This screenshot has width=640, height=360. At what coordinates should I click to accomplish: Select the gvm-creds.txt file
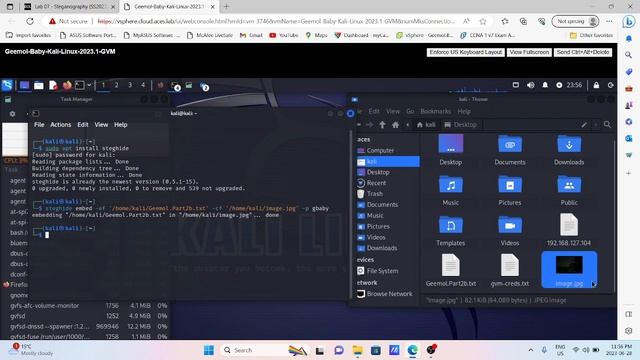pos(510,270)
